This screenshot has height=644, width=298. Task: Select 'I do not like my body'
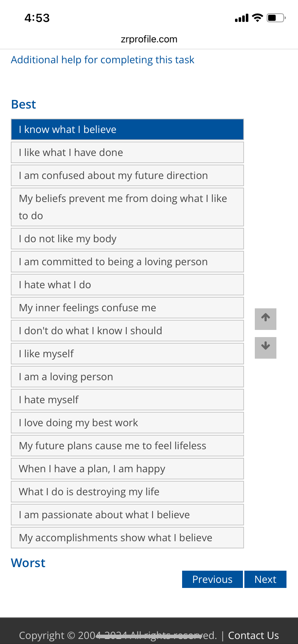click(127, 239)
